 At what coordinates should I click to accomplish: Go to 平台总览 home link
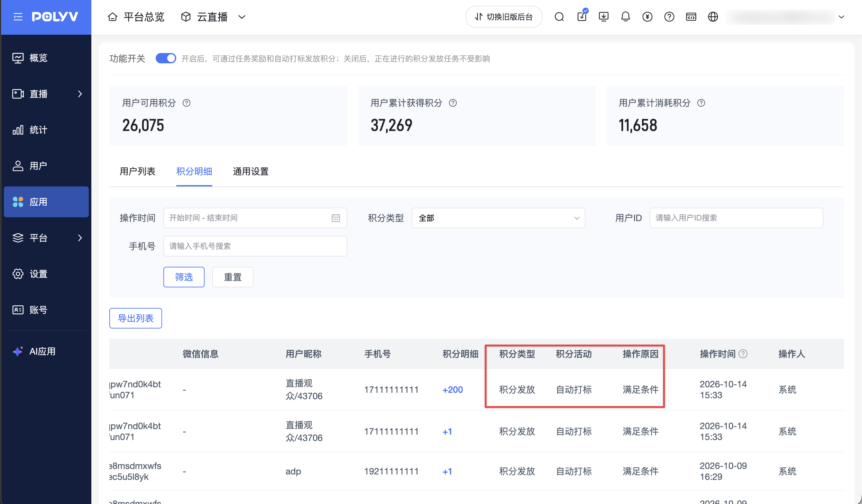136,17
